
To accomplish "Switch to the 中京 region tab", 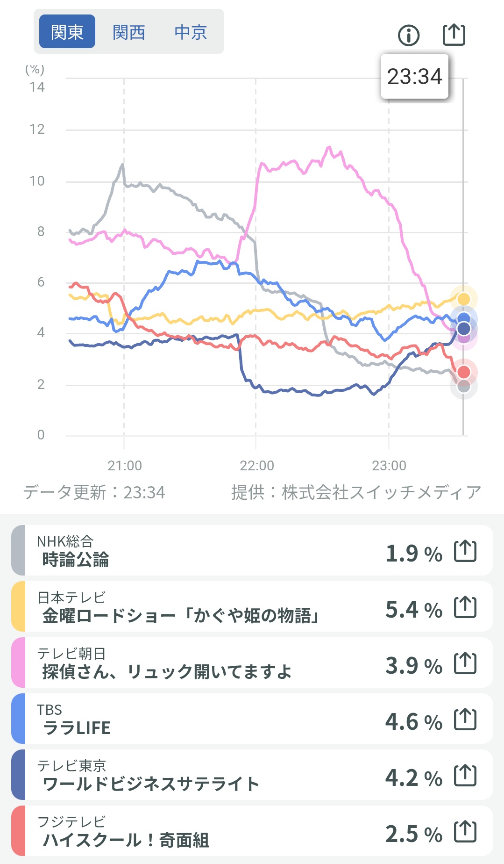I will (x=191, y=32).
